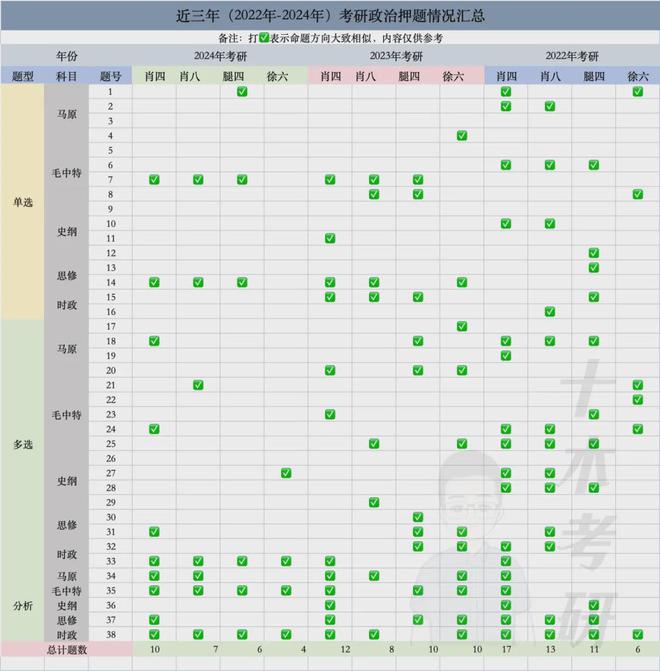660x671 pixels.
Task: Click the row 23 checkmark under 2023 肖四
Action: point(330,414)
